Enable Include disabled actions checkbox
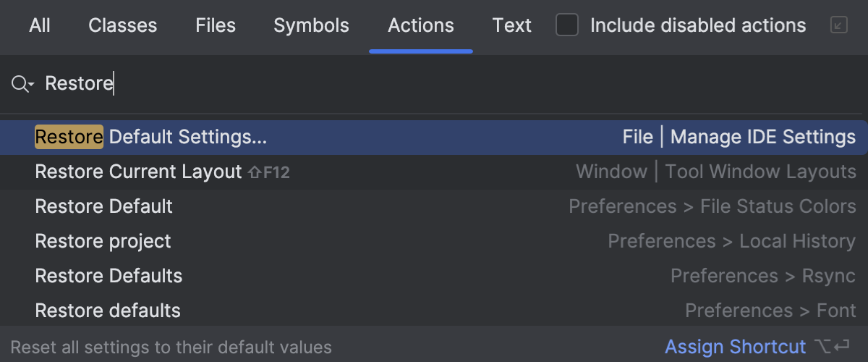 (x=567, y=26)
